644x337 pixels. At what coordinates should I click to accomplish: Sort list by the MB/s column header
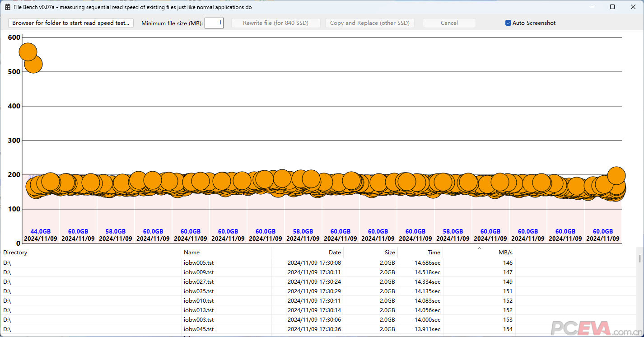479,253
